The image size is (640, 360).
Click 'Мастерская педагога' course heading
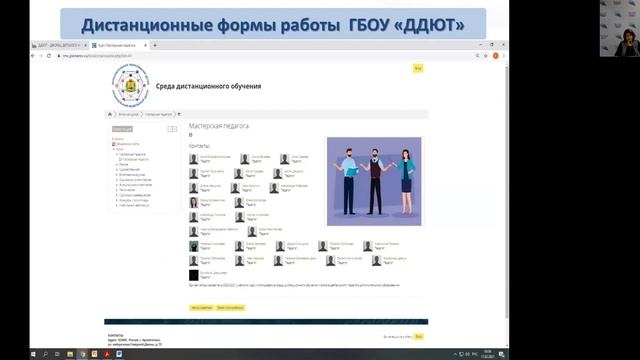[x=218, y=126]
